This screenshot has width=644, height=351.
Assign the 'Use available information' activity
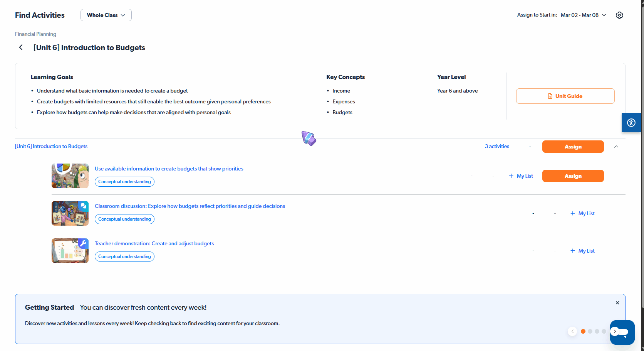[x=573, y=176]
